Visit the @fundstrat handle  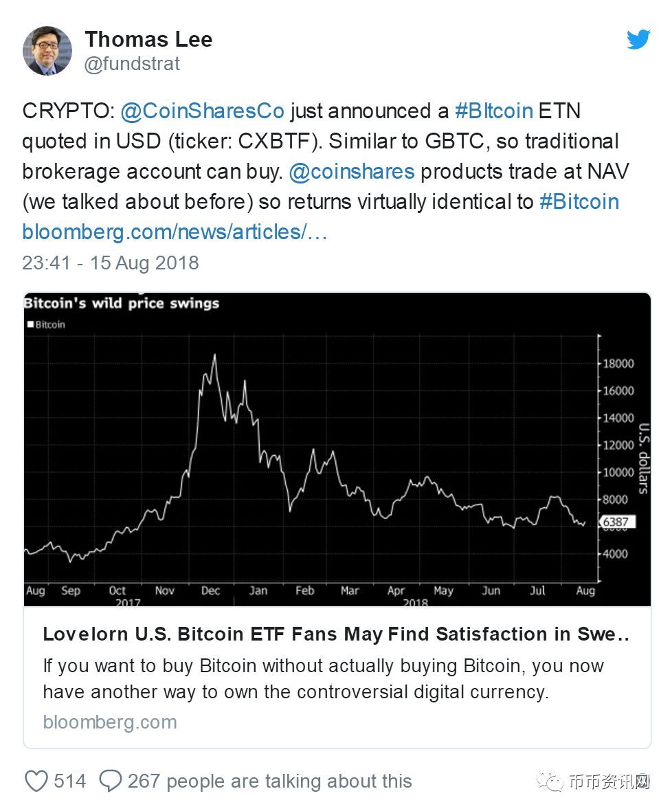tap(132, 64)
